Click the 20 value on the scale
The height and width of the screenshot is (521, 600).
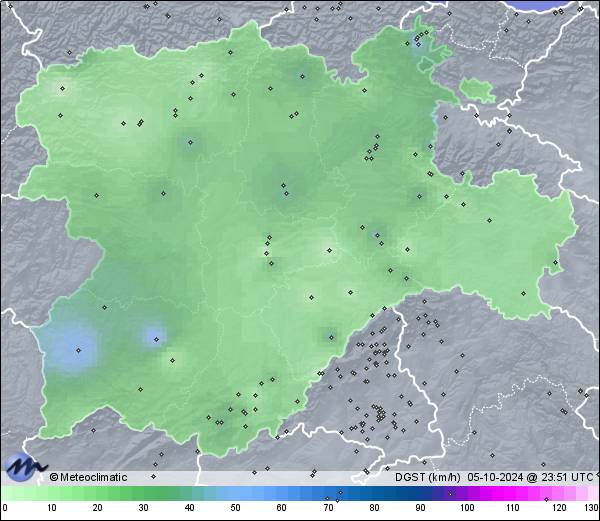click(98, 508)
